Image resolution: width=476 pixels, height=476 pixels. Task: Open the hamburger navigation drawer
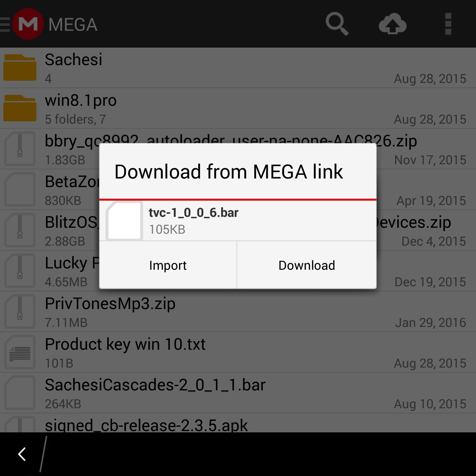pos(5,24)
